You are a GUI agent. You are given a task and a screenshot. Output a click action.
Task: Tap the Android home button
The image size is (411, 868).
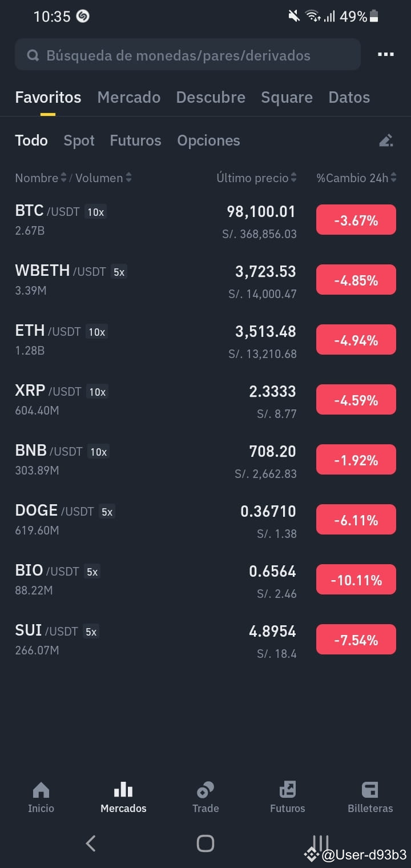205,843
